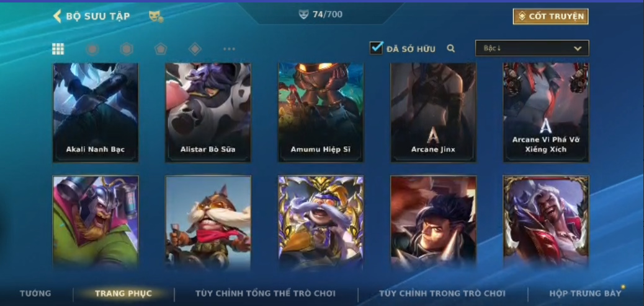644x306 pixels.
Task: Switch to the Tướng tab
Action: 35,293
